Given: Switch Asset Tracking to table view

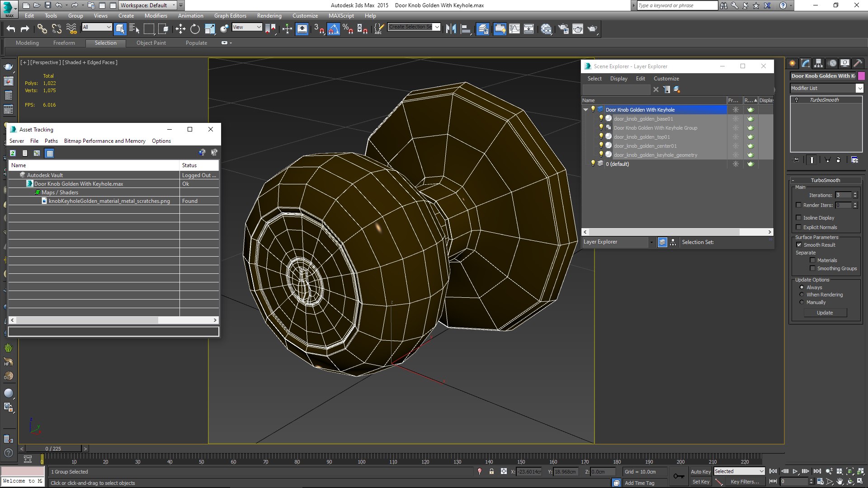Looking at the screenshot, I should click(50, 153).
